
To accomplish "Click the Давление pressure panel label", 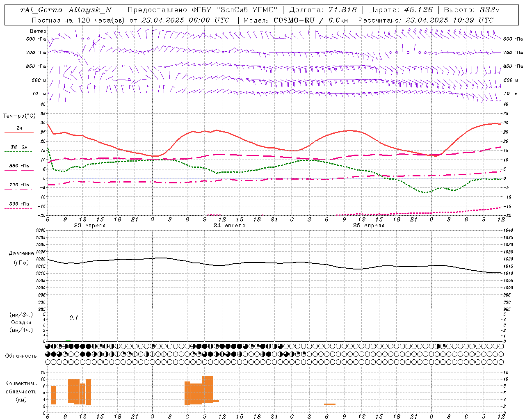I will click(21, 253).
